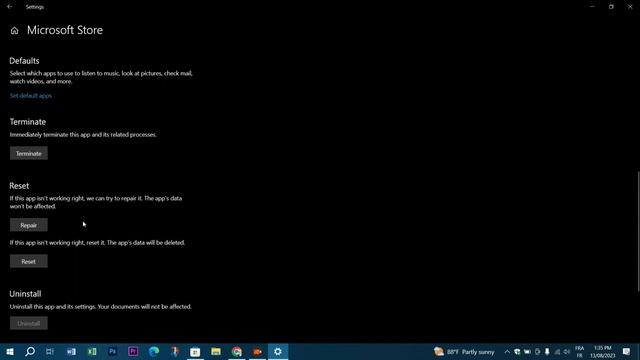Open network status tray icon
This screenshot has height=360, width=640.
(x=557, y=351)
